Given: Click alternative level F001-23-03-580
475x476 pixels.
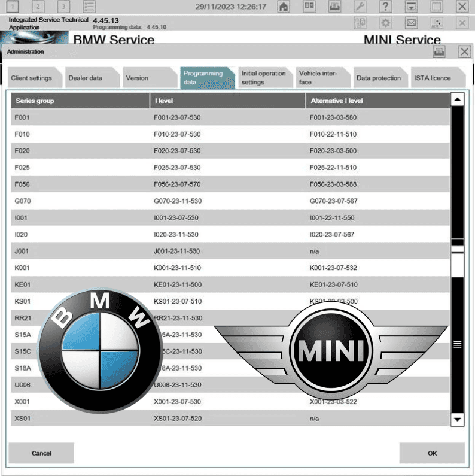Looking at the screenshot, I should tap(333, 117).
